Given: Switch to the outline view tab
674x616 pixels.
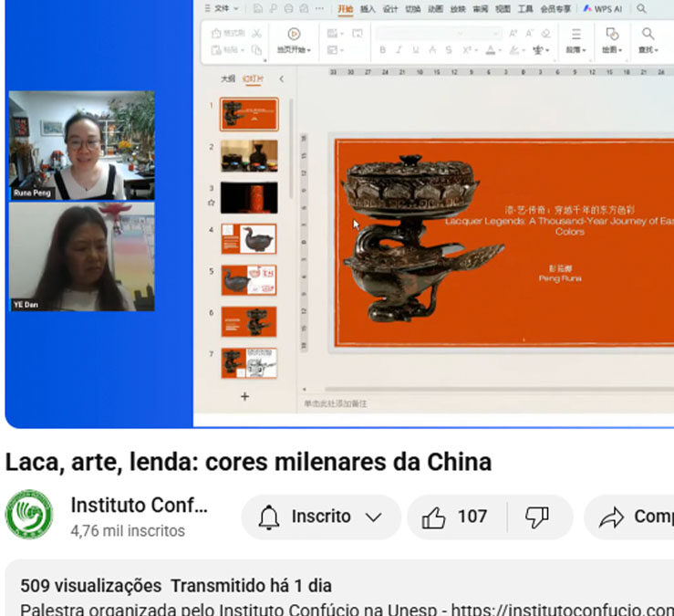Looking at the screenshot, I should pos(228,79).
